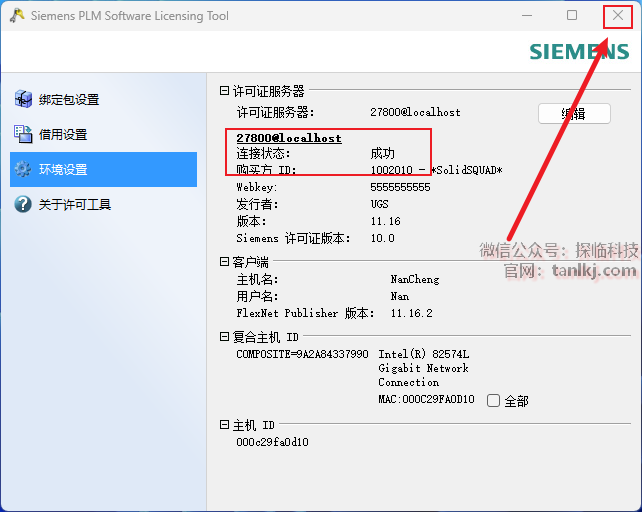Viewport: 642px width, 512px height.
Task: Click the 主机名 value NanCheng
Action: [x=415, y=279]
